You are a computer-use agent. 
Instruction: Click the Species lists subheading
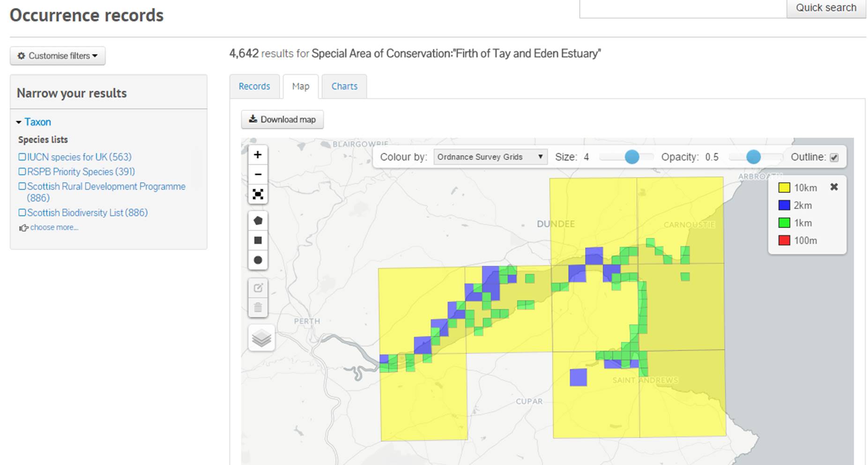tap(43, 140)
